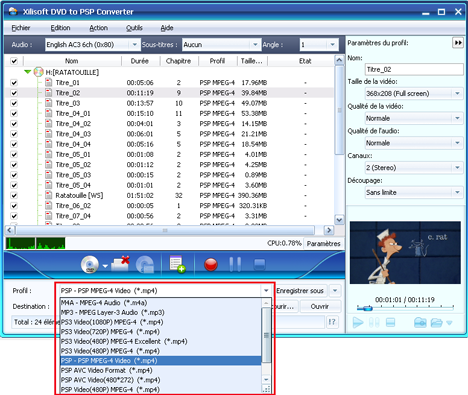Click the Paramètres button
468x395 pixels.
323,244
